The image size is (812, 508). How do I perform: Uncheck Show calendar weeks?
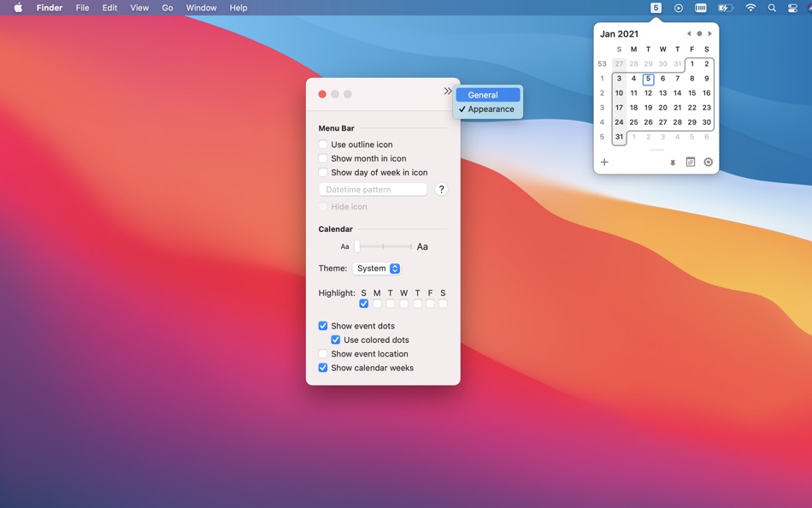(322, 368)
